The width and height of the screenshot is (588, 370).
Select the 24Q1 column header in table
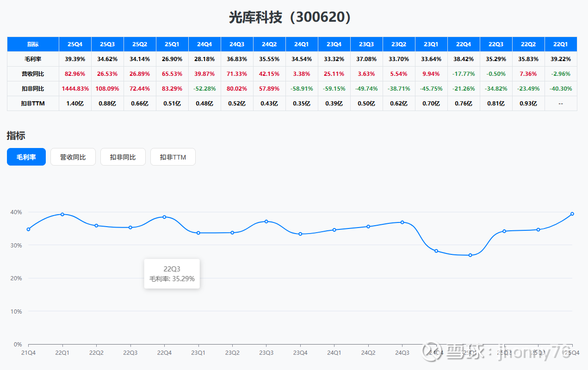(302, 44)
